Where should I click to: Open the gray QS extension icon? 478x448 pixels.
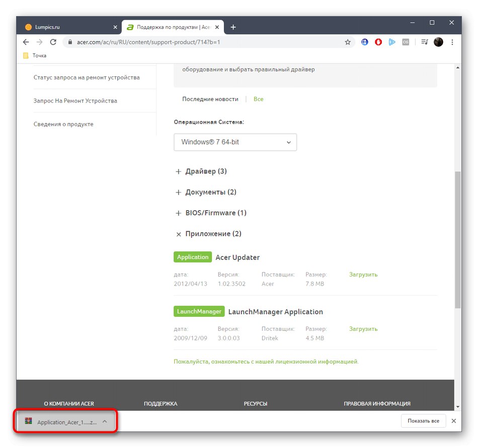click(x=406, y=42)
